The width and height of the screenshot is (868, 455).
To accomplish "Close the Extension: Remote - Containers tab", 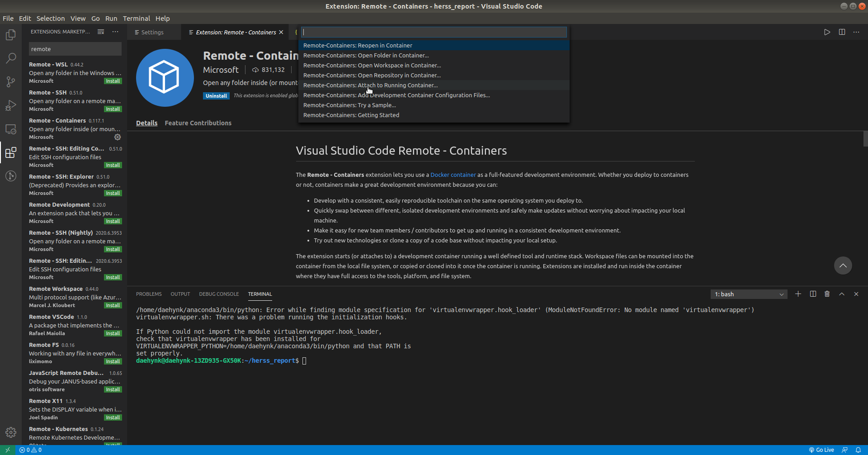I will (x=281, y=32).
